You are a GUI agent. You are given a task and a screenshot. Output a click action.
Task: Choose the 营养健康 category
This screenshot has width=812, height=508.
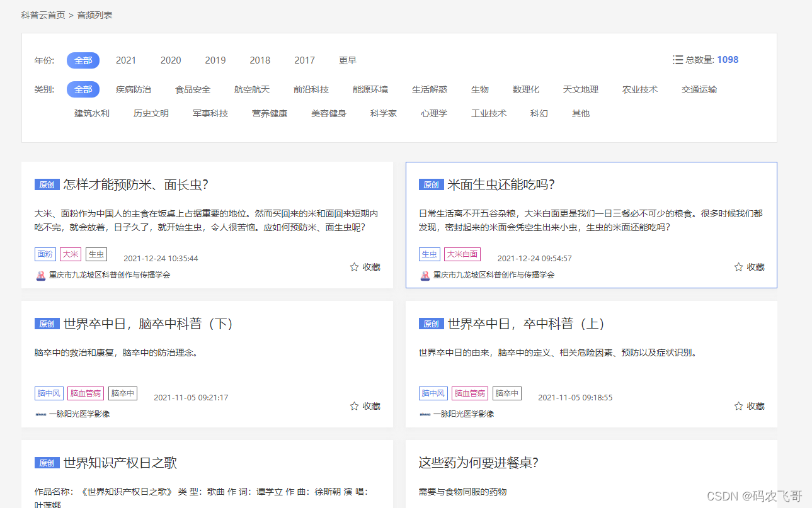270,113
